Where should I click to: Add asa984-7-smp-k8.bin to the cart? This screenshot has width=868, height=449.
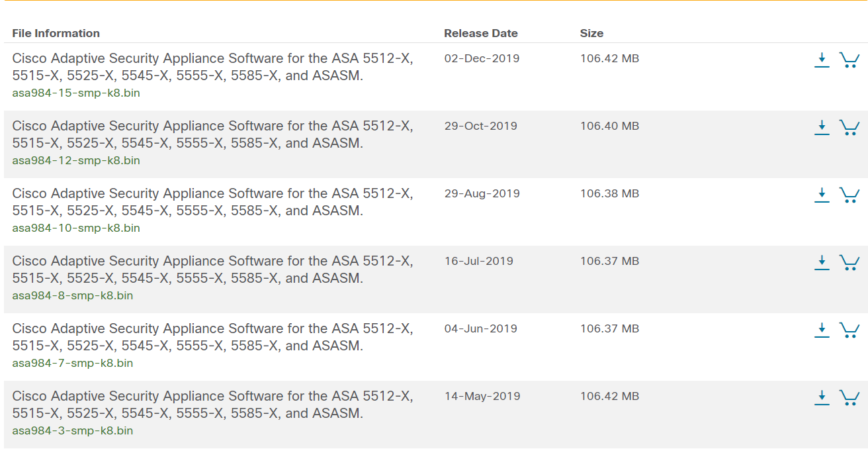[850, 329]
